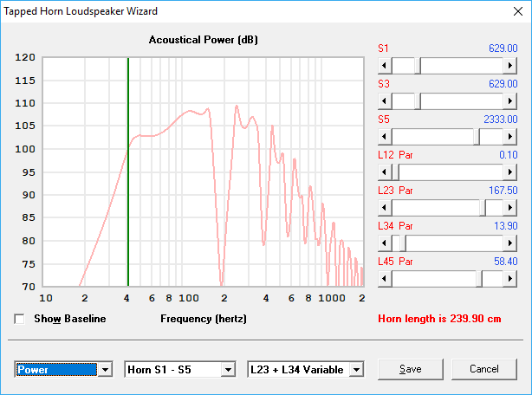Image resolution: width=532 pixels, height=395 pixels.
Task: Click the S5 slider left arrow
Action: [385, 137]
